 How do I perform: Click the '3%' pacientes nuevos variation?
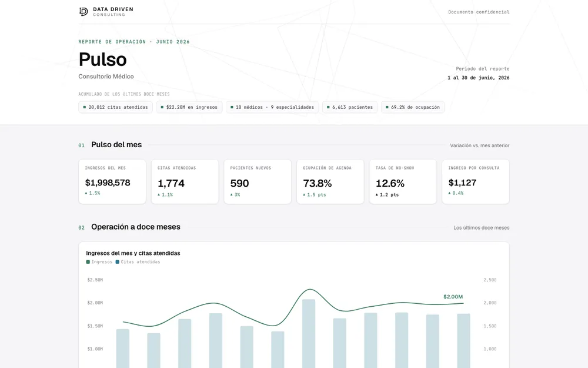[x=237, y=195]
